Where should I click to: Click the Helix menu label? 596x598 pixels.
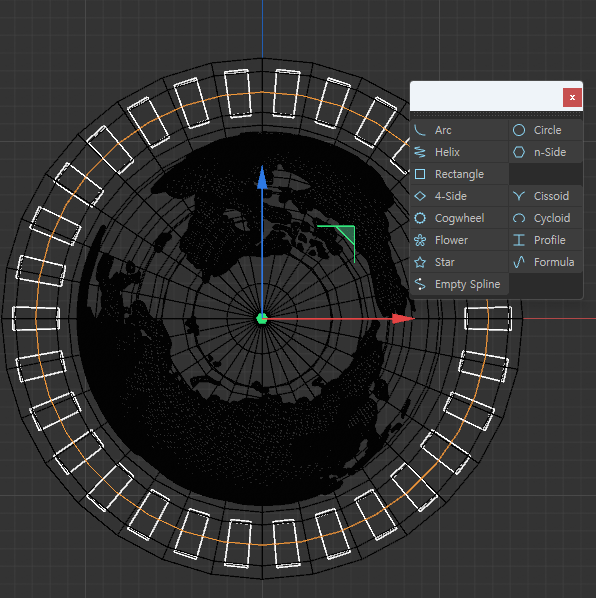[x=447, y=152]
